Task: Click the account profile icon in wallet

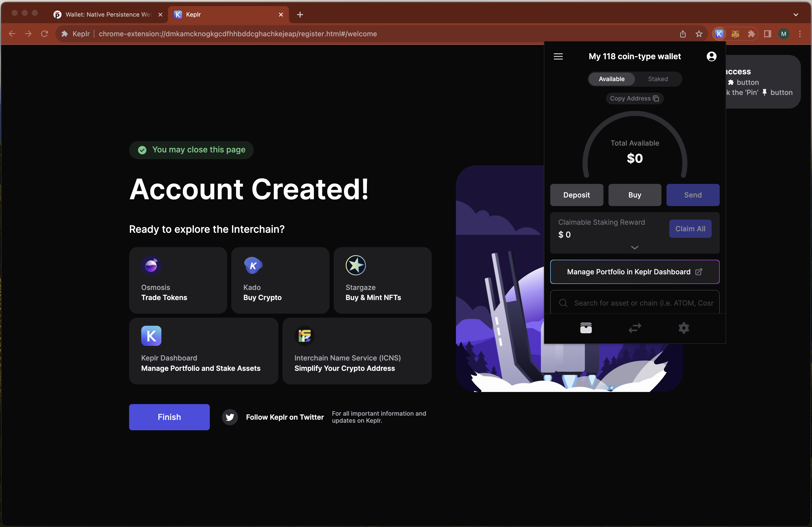Action: click(x=711, y=56)
